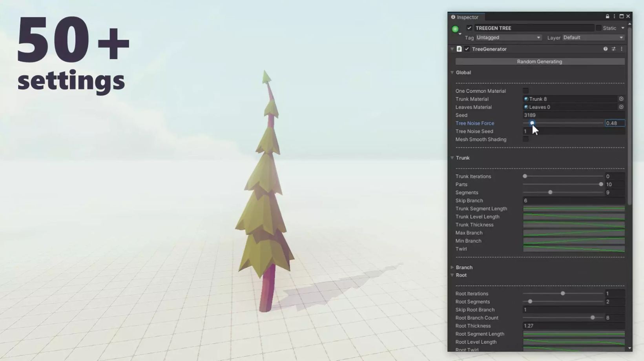Open TreeGenerator preset selector icon
Screen dimensions: 644x361
coord(614,49)
